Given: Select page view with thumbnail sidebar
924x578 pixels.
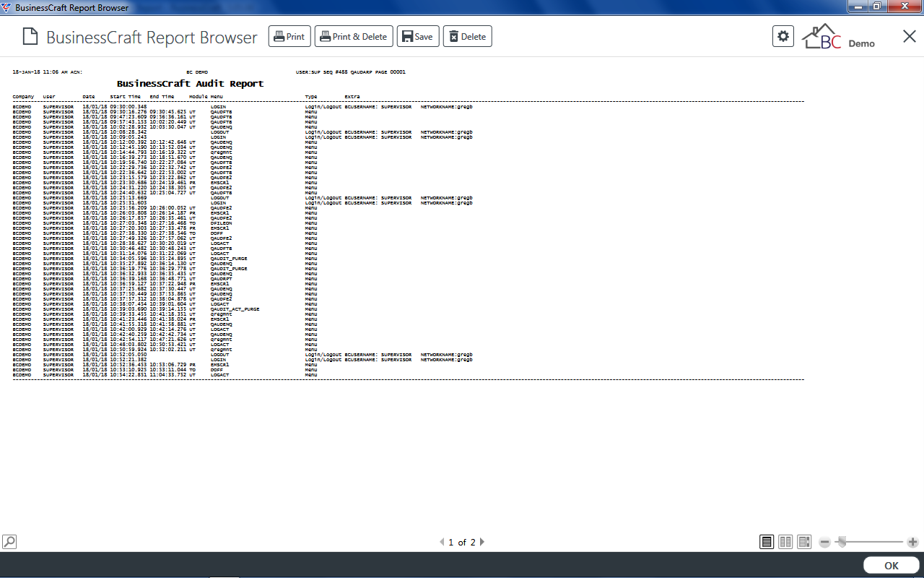Looking at the screenshot, I should point(804,542).
